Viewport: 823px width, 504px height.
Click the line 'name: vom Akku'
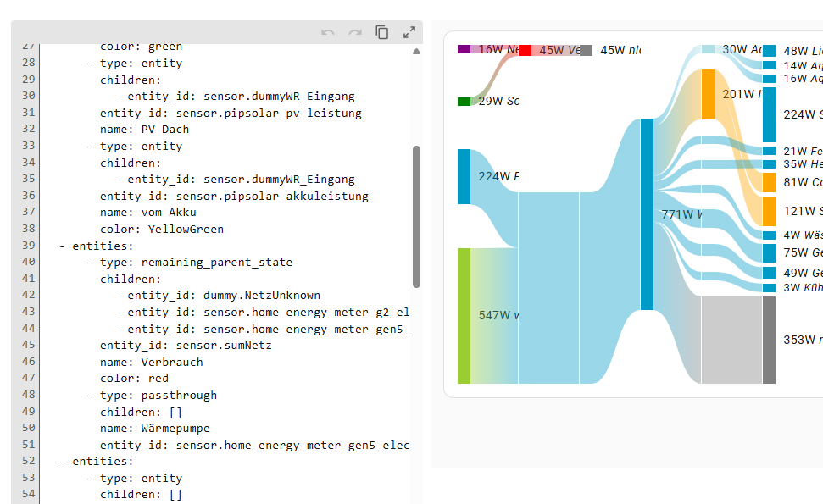[148, 212]
